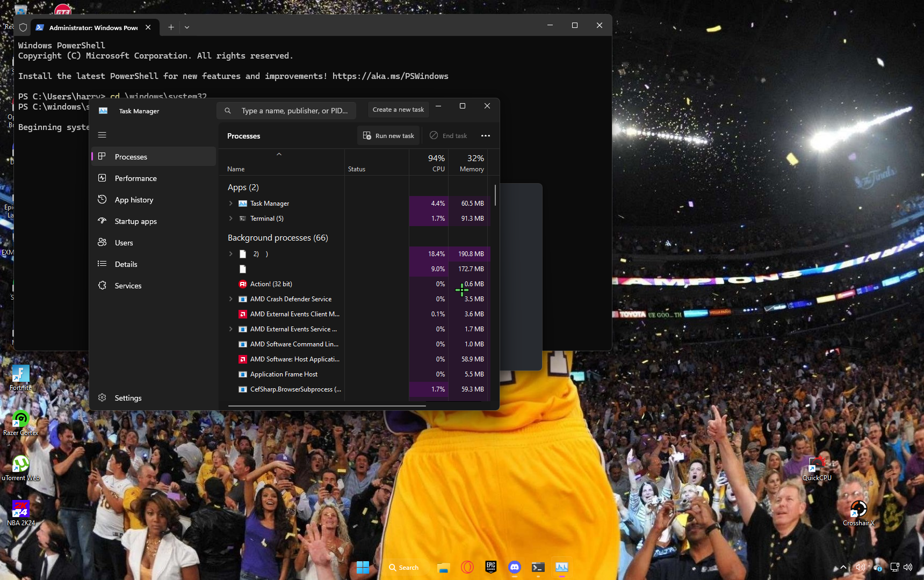The height and width of the screenshot is (580, 924).
Task: Open the Users page
Action: 154,243
